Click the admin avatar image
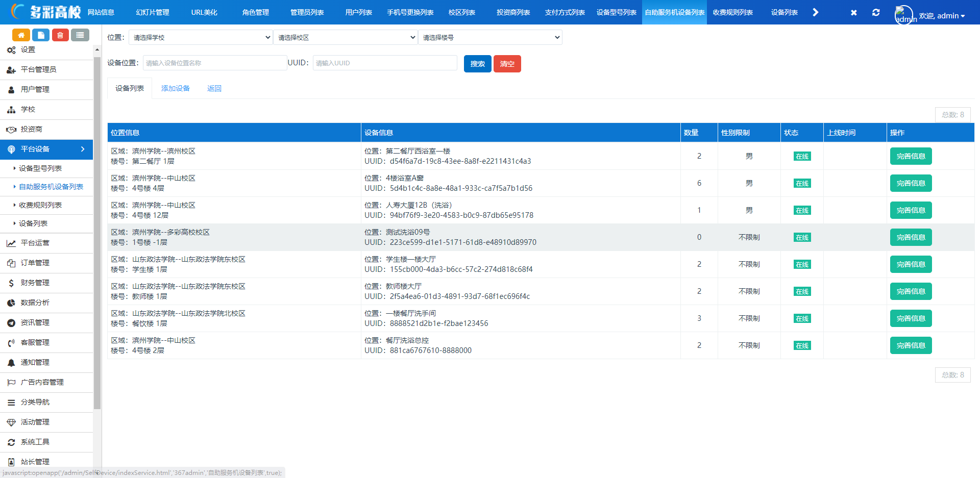This screenshot has height=478, width=980. click(x=904, y=15)
